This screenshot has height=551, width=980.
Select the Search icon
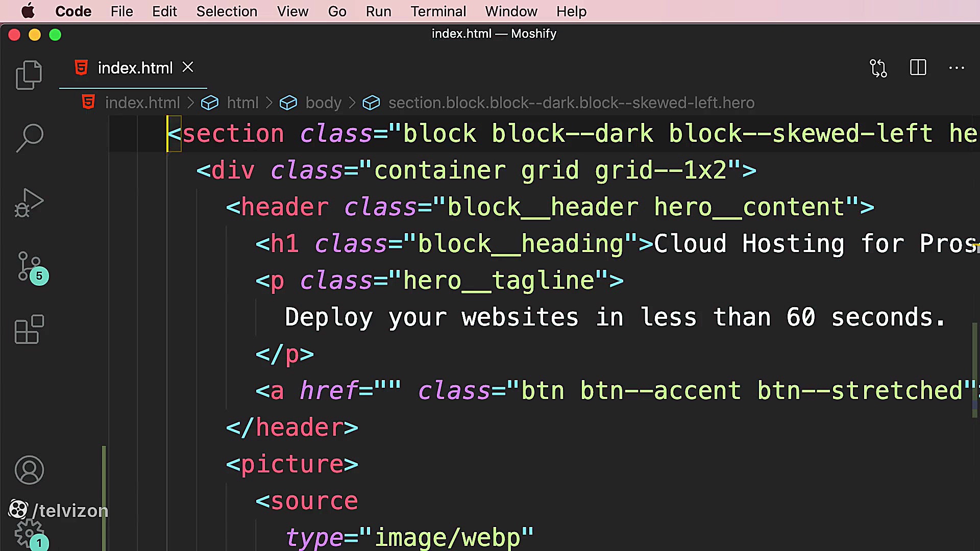click(x=30, y=137)
